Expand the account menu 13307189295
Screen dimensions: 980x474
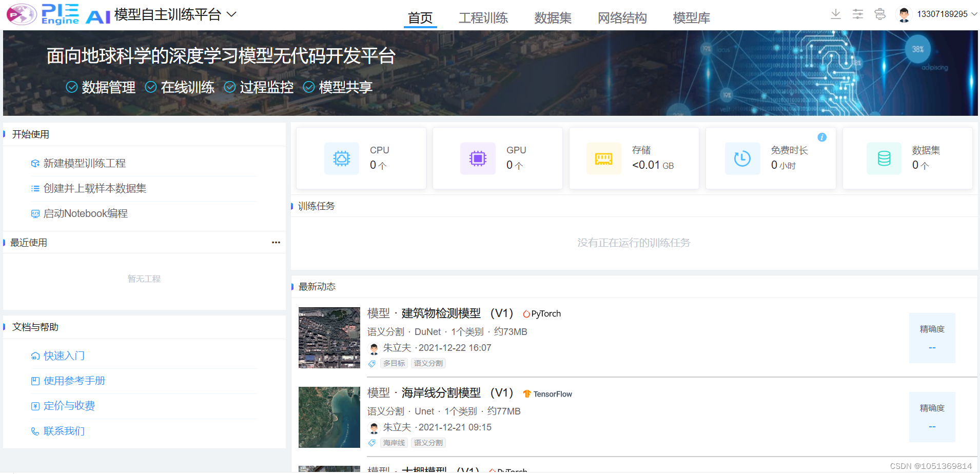click(x=947, y=14)
